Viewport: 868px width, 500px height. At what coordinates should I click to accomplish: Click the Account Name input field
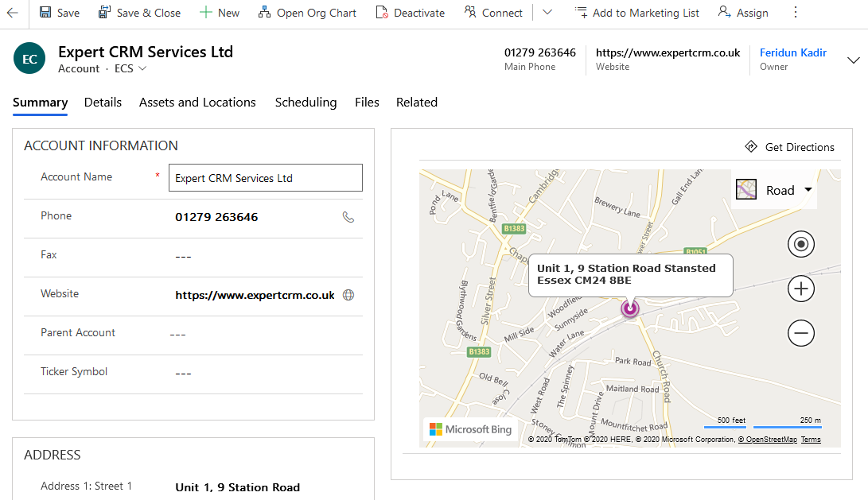pos(266,178)
